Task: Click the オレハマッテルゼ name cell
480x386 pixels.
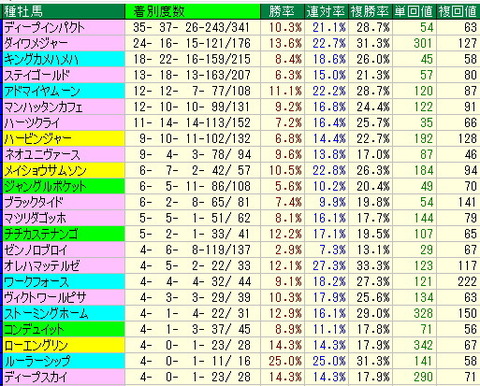Action: [x=64, y=266]
